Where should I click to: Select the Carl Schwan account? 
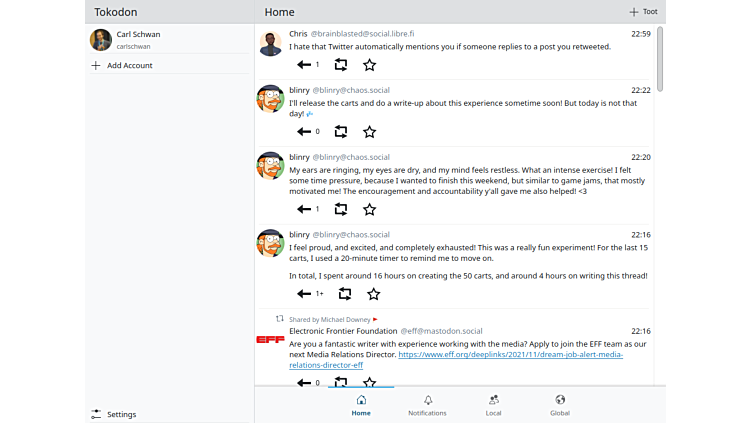(x=138, y=39)
